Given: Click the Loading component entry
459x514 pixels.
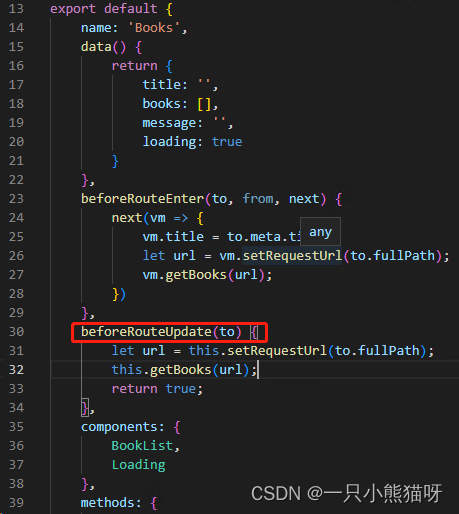Looking at the screenshot, I should [x=139, y=465].
